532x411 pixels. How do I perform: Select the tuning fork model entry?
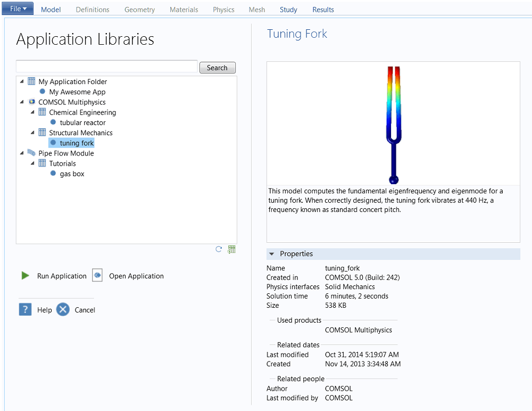pos(77,143)
